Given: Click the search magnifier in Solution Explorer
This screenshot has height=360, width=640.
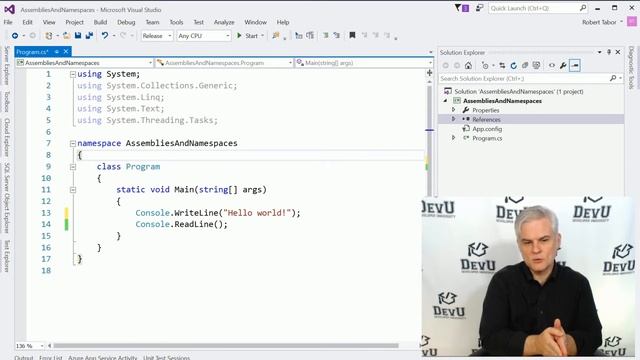Looking at the screenshot, I should [x=613, y=78].
